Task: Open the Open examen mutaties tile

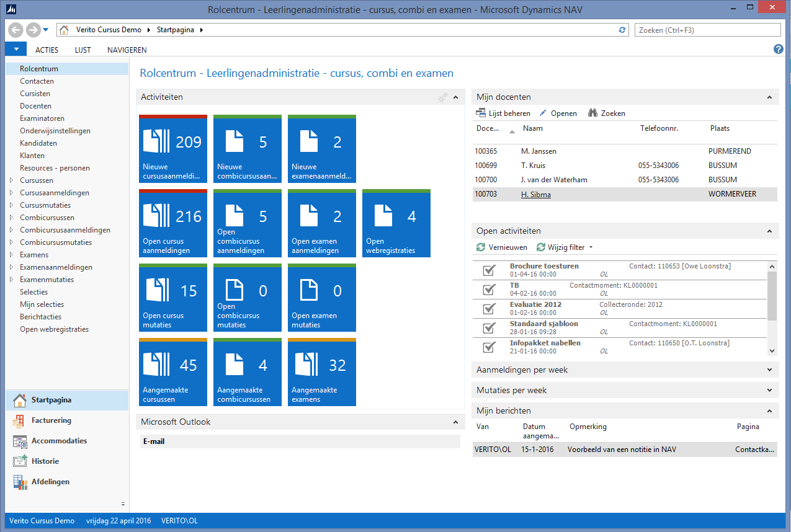Action: click(x=322, y=297)
